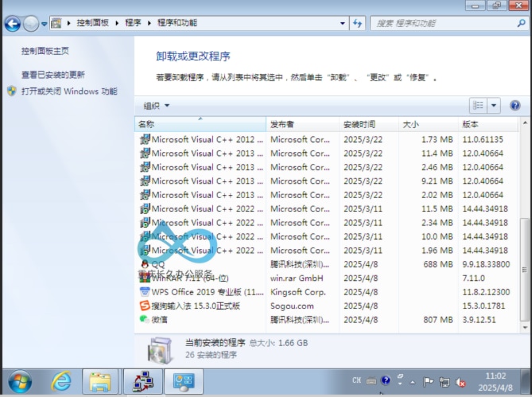The width and height of the screenshot is (532, 397).
Task: Expand the address bar history dropdown
Action: pos(342,23)
